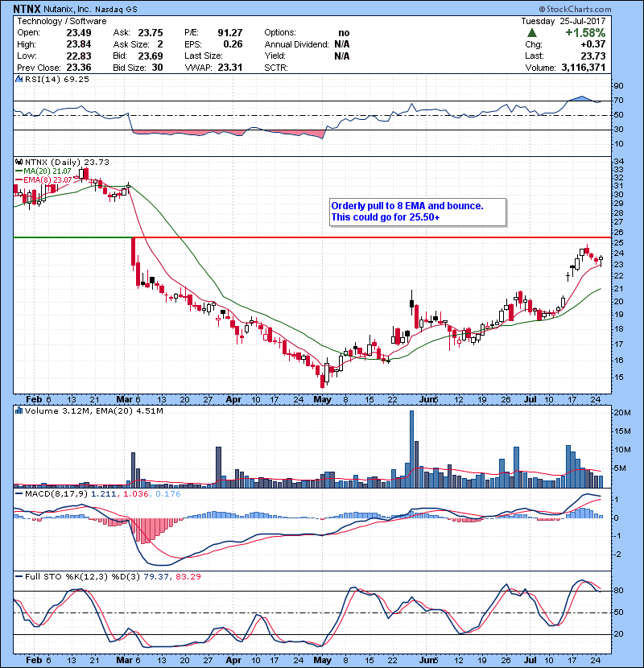The width and height of the screenshot is (644, 668).
Task: Click the MACD signal value 1.036
Action: tap(135, 494)
